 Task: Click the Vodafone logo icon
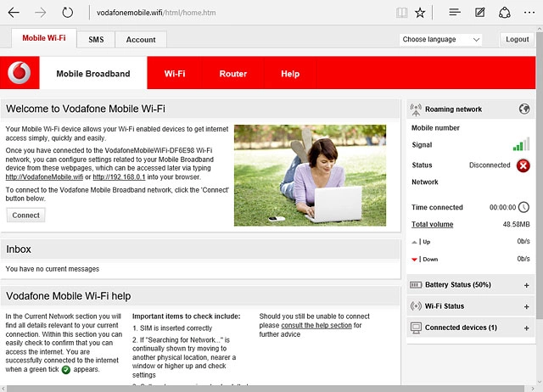coord(20,74)
